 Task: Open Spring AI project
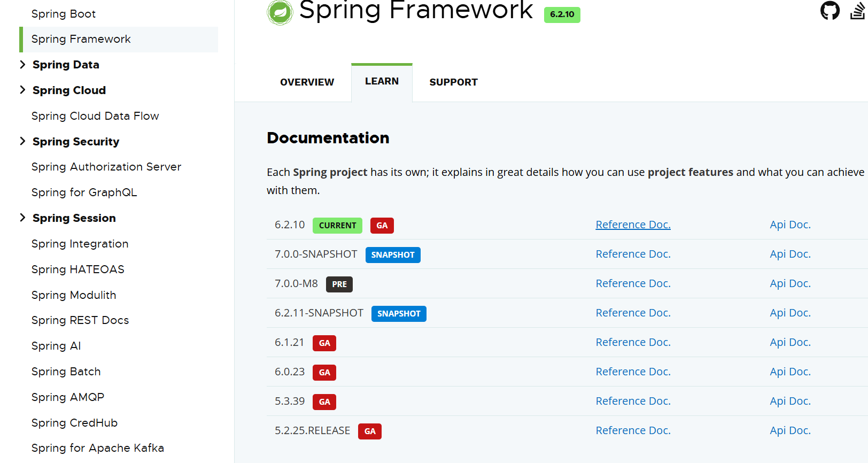tap(56, 346)
